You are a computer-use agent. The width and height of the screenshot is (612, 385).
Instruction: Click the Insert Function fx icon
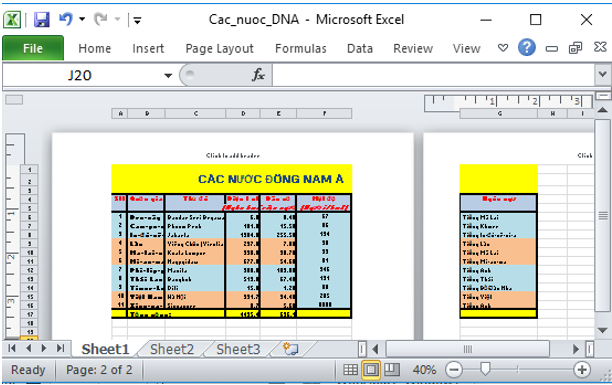click(258, 75)
